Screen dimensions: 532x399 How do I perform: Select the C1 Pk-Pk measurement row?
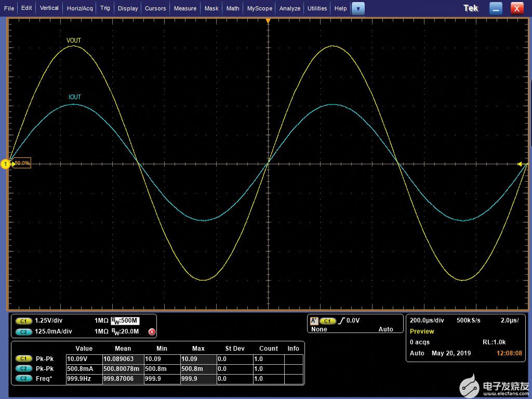pyautogui.click(x=159, y=359)
